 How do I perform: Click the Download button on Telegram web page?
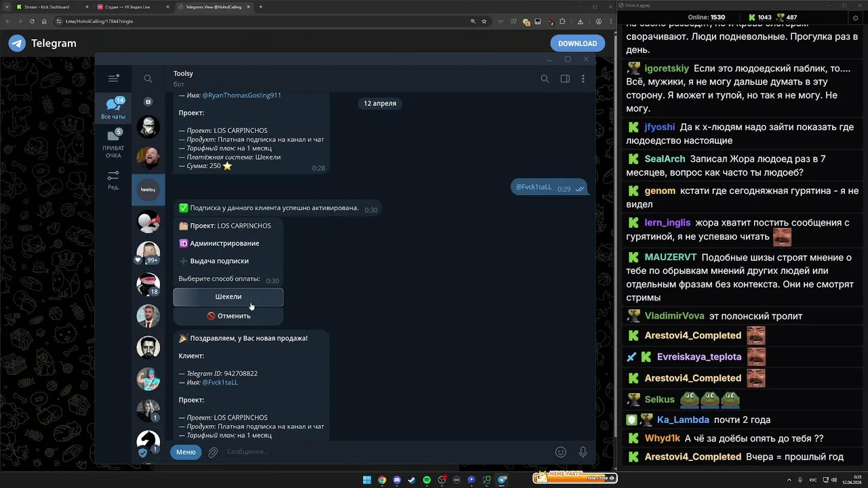coord(577,43)
